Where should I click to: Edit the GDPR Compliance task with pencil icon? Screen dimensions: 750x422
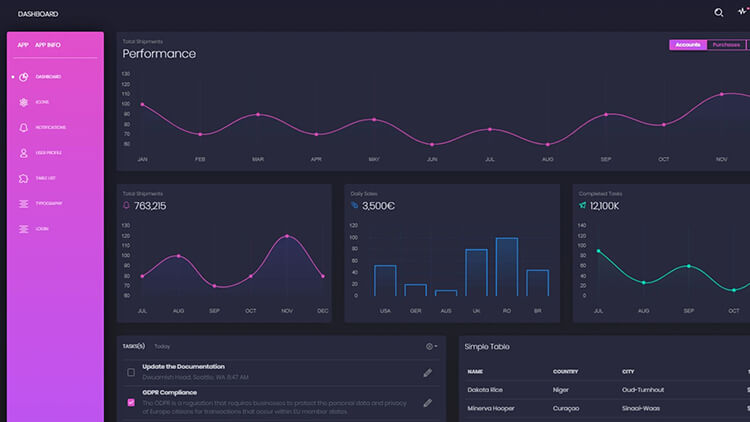428,403
